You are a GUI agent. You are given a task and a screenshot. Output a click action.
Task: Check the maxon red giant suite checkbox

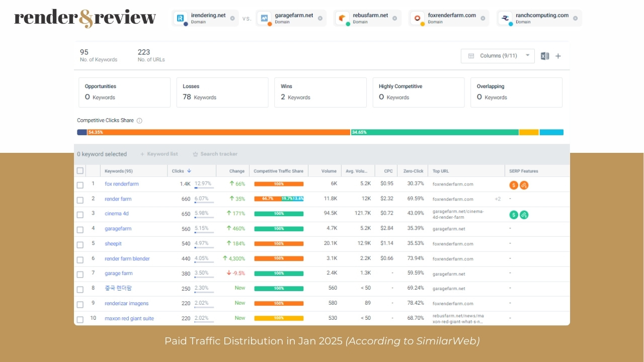click(80, 319)
